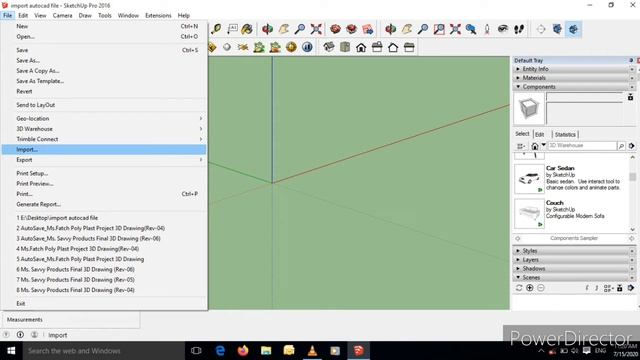Screen dimensions: 640x360
Task: Switch to Right view icon
Action: click(x=377, y=47)
